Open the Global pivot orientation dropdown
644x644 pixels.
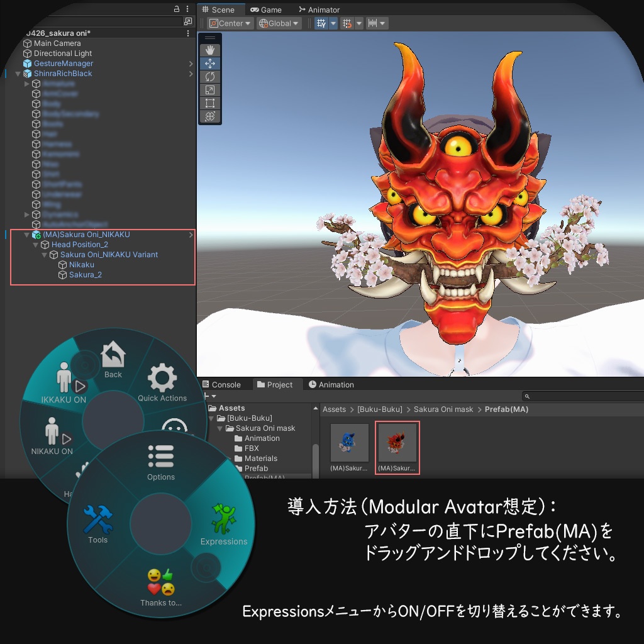point(278,23)
